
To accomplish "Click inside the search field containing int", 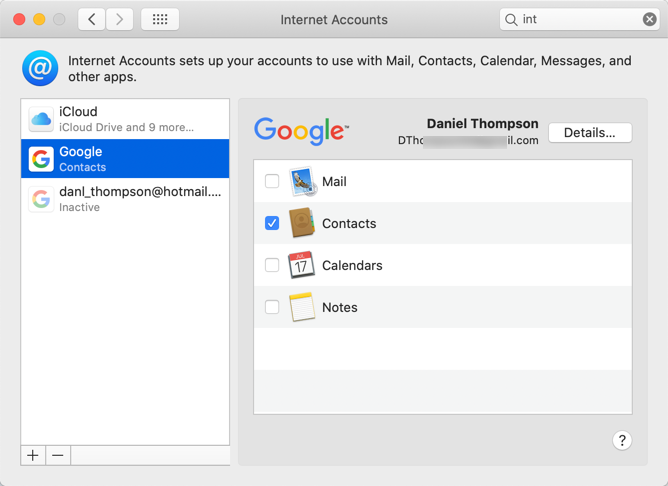I will [x=579, y=19].
